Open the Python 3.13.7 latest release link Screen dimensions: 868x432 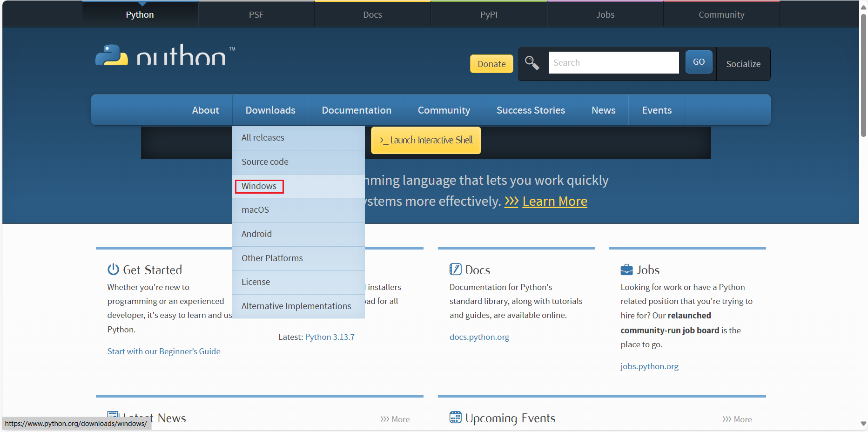(330, 337)
